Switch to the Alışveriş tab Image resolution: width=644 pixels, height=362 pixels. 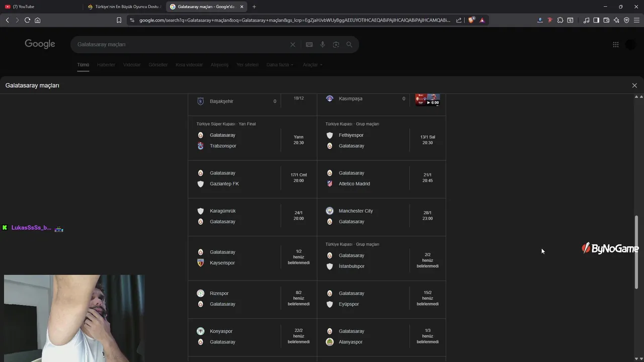coord(219,65)
